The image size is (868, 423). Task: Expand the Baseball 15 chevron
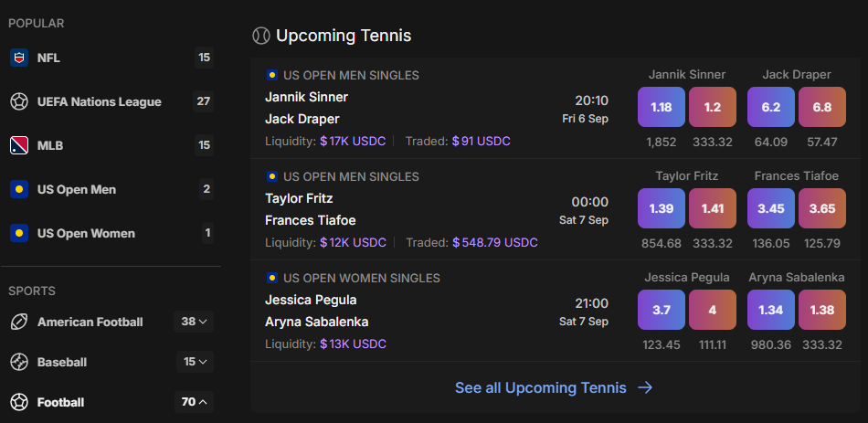point(195,362)
